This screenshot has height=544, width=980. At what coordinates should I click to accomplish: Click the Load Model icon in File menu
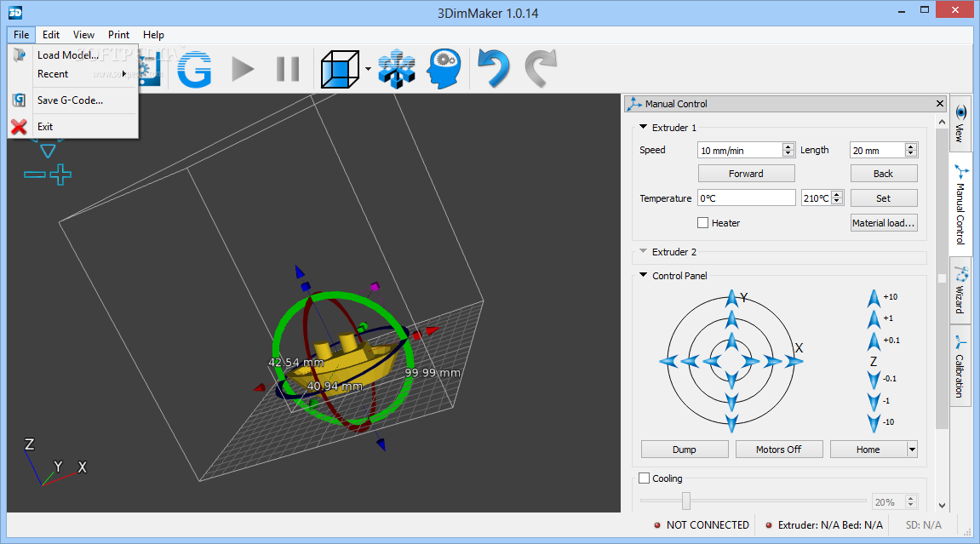20,55
